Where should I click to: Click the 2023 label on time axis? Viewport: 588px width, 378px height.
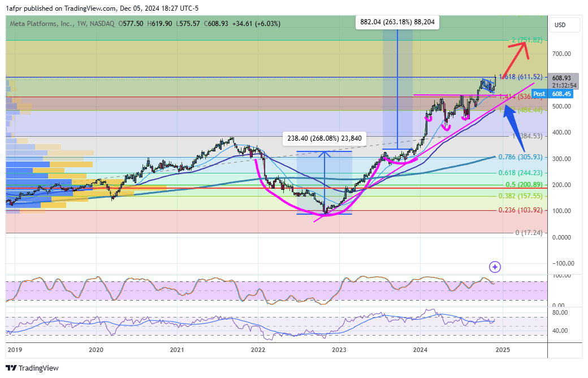(x=339, y=350)
